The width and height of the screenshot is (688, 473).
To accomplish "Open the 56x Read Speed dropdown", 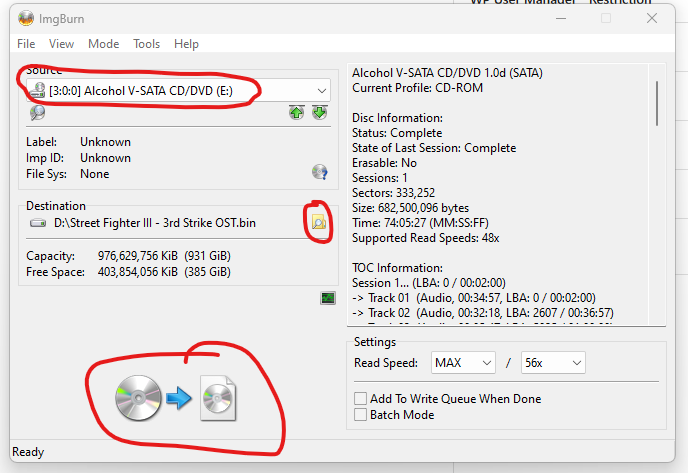I will 553,363.
